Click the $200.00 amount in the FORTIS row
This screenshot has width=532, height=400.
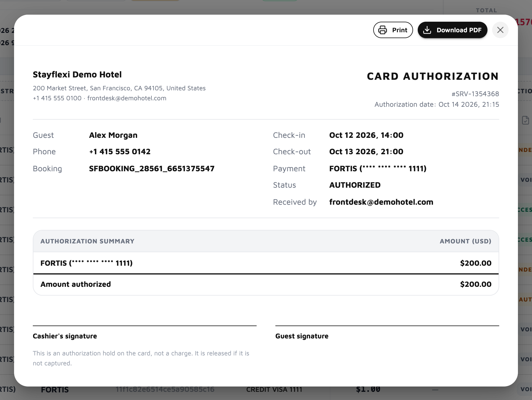476,263
